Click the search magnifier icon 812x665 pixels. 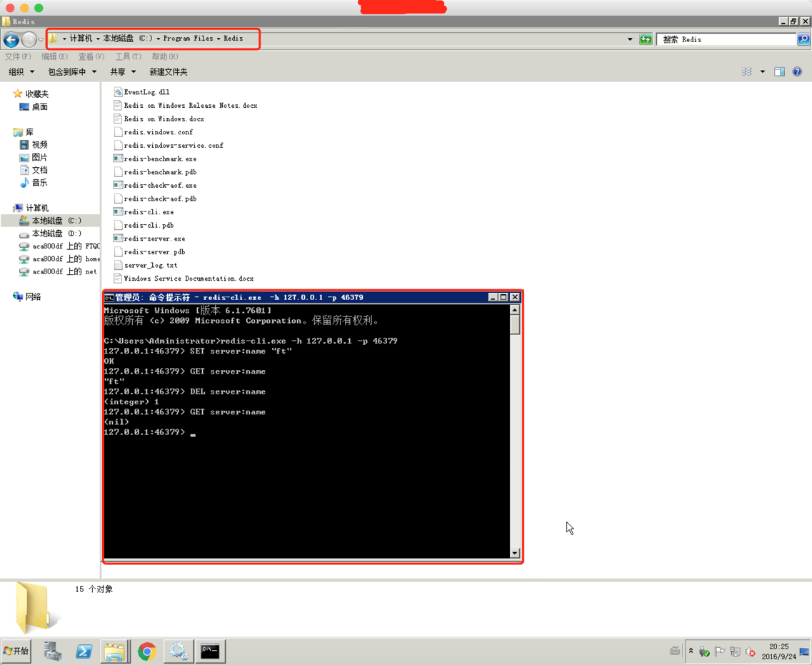[803, 39]
